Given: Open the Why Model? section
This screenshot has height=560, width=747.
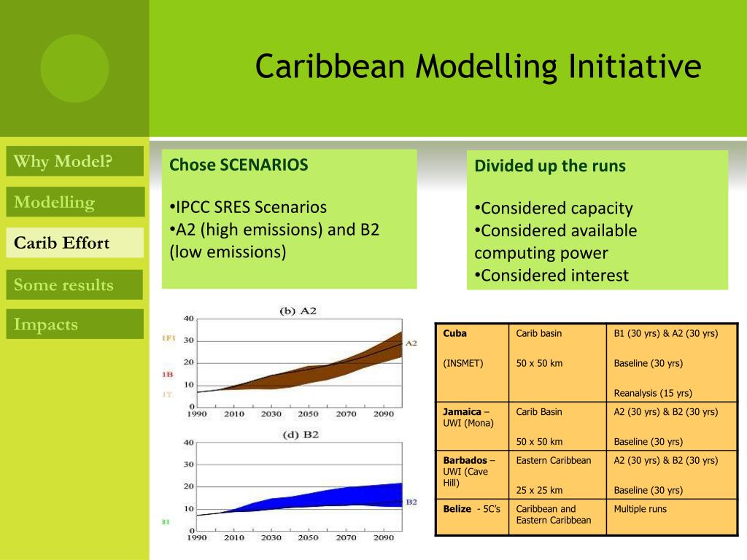Looking at the screenshot, I should click(75, 161).
